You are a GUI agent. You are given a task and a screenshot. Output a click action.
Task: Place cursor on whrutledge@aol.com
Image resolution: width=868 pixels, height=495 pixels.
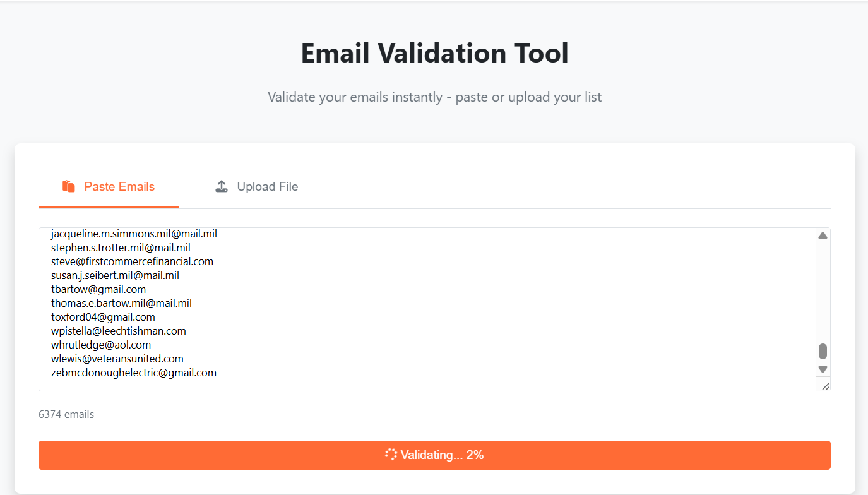coord(101,345)
